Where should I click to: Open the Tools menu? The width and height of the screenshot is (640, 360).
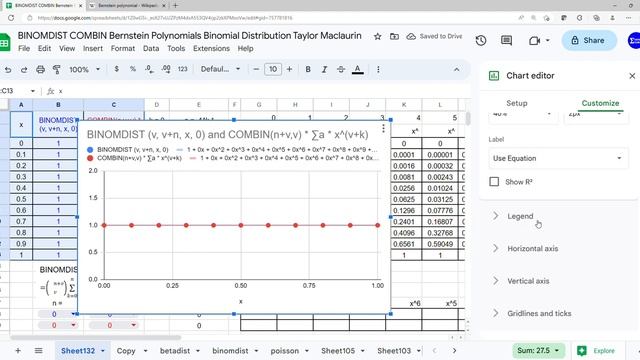176,49
